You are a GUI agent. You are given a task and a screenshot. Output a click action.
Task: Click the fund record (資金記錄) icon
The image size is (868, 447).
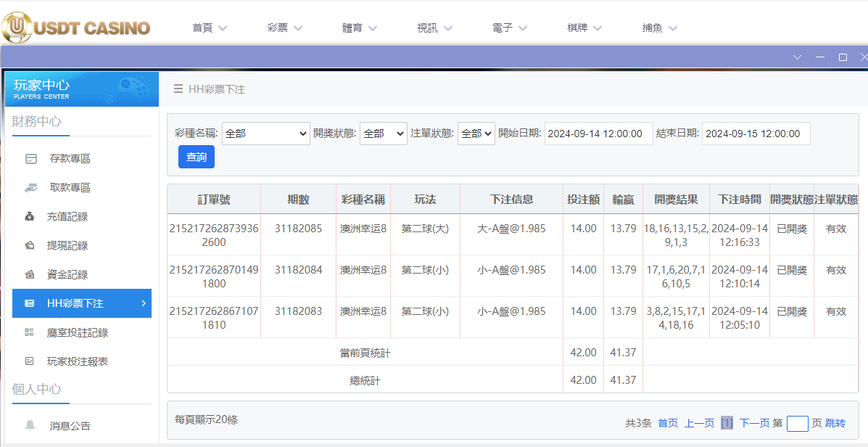(x=30, y=275)
